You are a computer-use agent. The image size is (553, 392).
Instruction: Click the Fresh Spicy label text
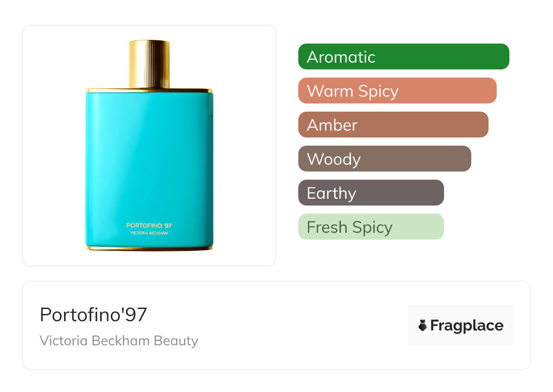point(350,227)
